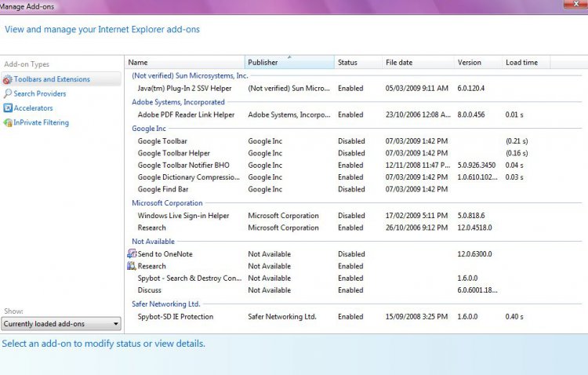588x375 pixels.
Task: Sort by the File date column header
Action: (x=418, y=62)
